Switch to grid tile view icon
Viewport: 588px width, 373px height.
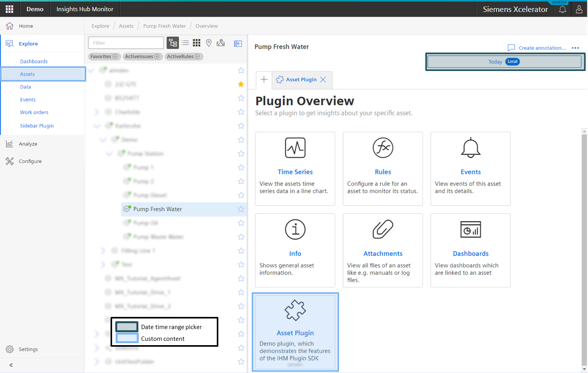click(x=197, y=43)
